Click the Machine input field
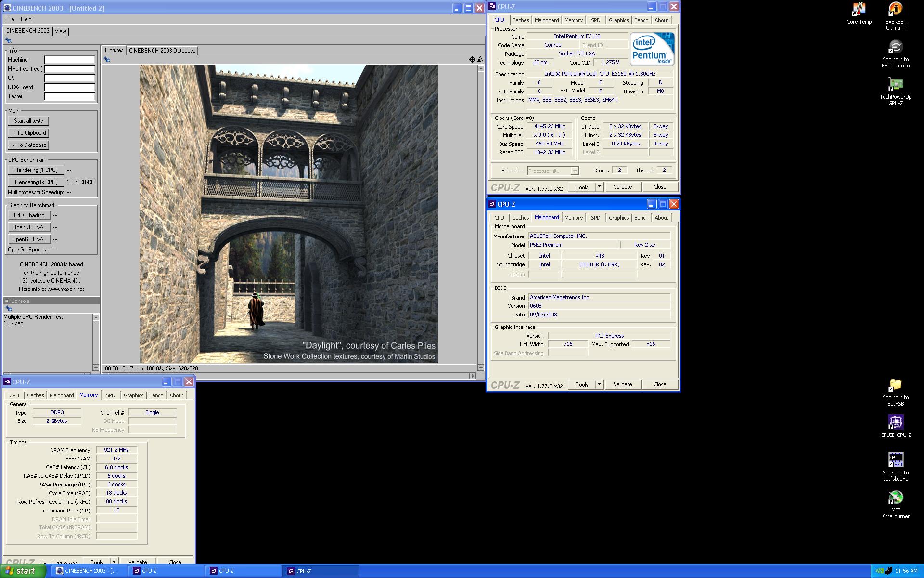Screen dimensions: 924x578 [70, 60]
